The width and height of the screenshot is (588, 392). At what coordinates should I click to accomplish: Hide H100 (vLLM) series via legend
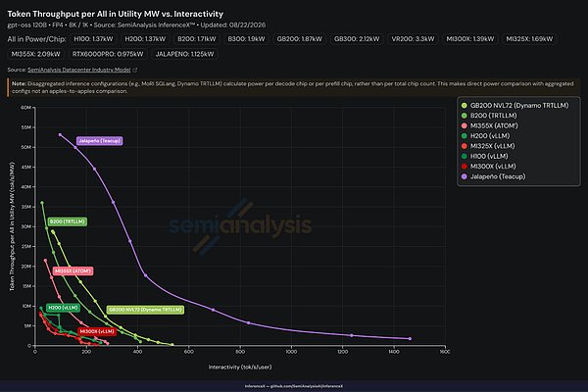484,156
